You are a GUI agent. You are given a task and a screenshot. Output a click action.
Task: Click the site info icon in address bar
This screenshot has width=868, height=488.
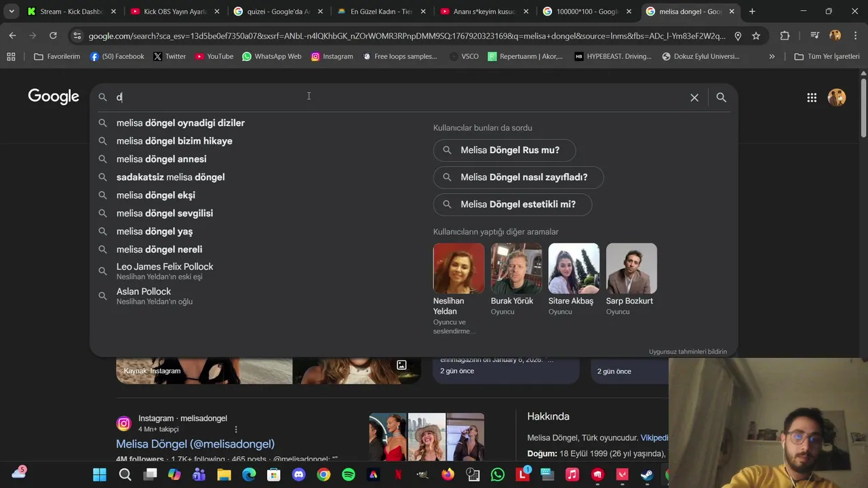[x=77, y=36]
